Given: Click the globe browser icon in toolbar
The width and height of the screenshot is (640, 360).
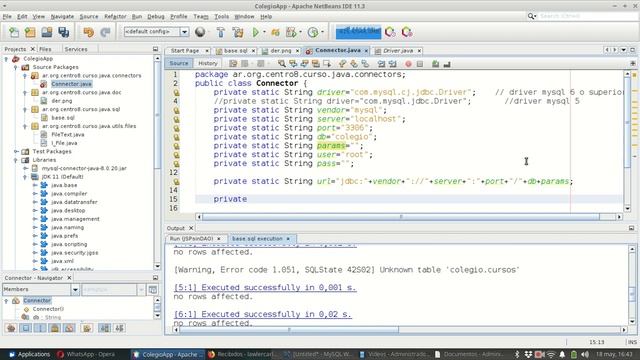Looking at the screenshot, I should (x=200, y=32).
